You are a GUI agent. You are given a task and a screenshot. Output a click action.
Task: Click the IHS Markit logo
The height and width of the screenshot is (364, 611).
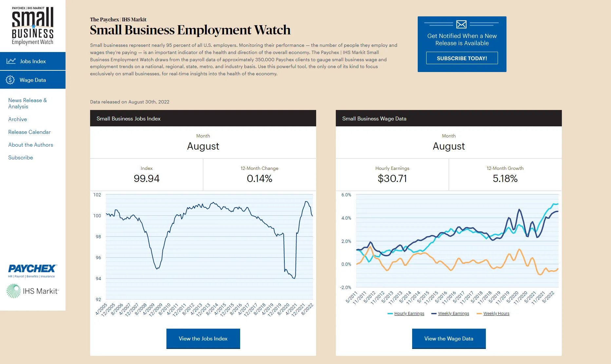pos(32,291)
